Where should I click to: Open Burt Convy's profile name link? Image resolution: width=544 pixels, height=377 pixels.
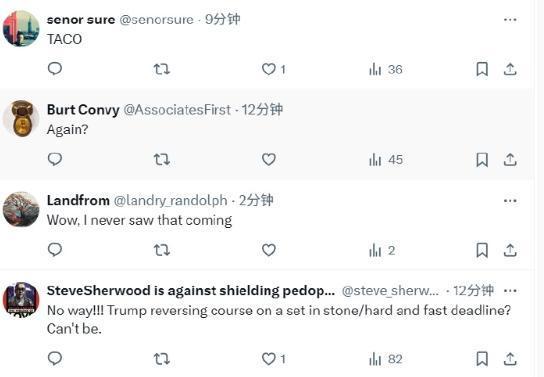(83, 110)
